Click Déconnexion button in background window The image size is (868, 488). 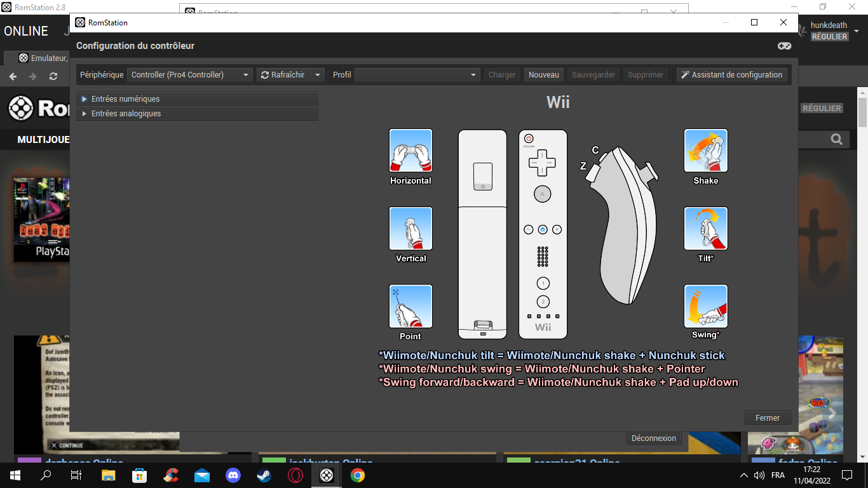[x=654, y=438]
